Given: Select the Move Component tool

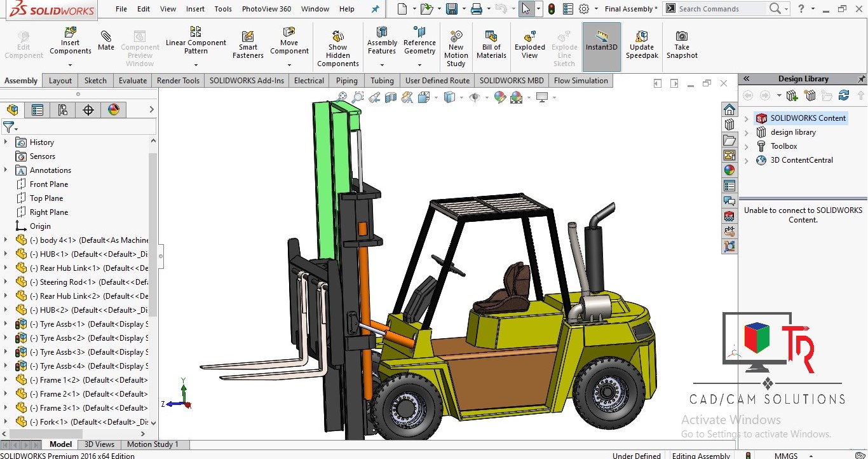Looking at the screenshot, I should coord(289,41).
